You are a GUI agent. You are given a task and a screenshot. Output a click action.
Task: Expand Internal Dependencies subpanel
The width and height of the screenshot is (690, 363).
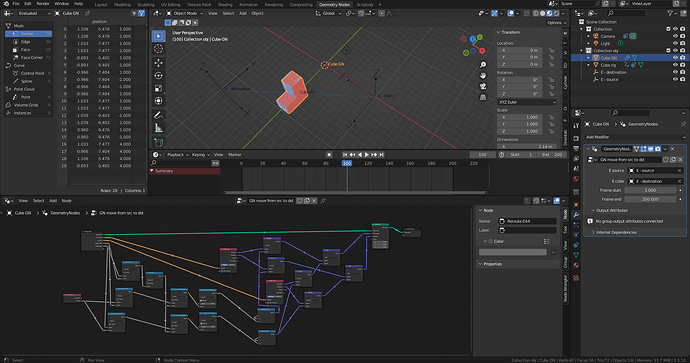[616, 232]
